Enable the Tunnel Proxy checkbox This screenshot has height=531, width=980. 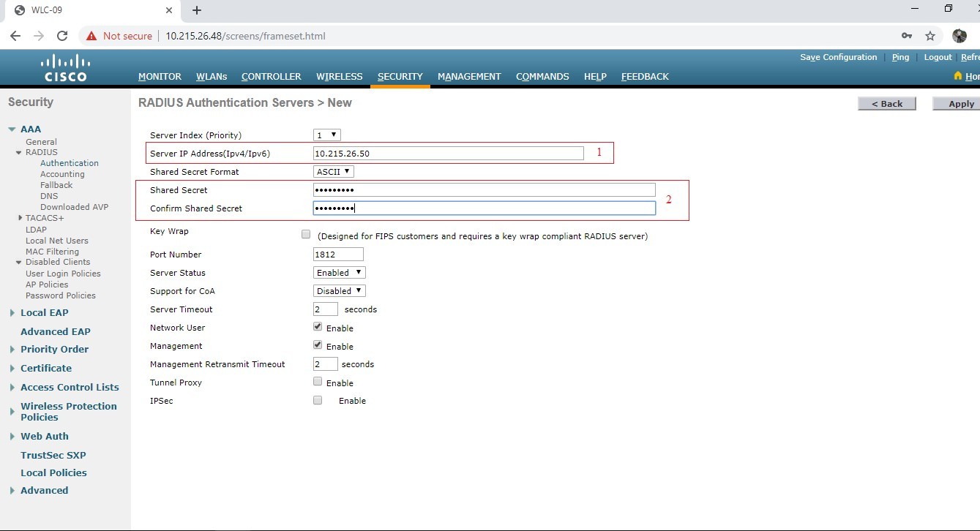[x=318, y=382]
